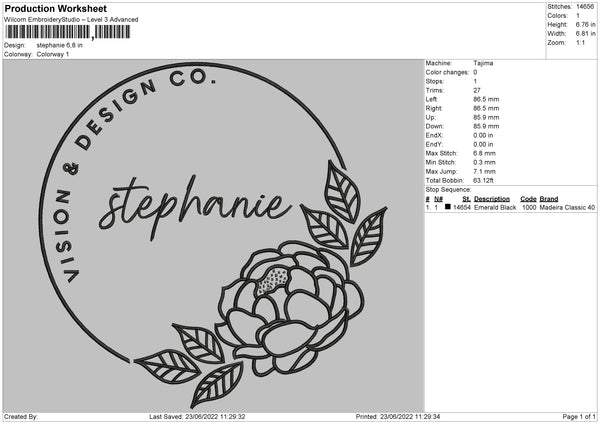Click the Min Stitch value 0.3 mm

(484, 162)
